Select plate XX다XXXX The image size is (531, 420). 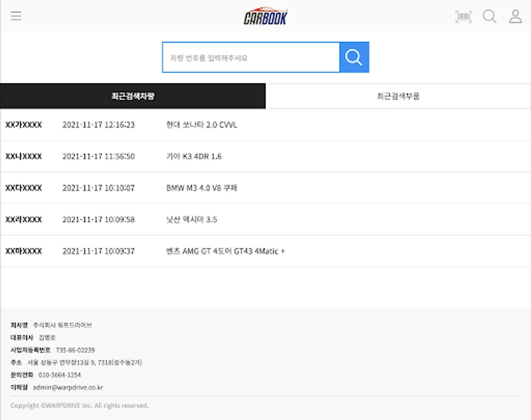(24, 188)
